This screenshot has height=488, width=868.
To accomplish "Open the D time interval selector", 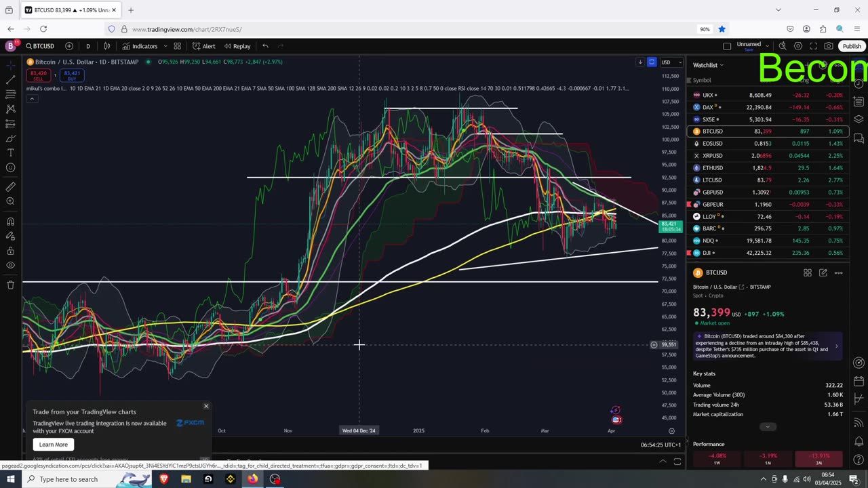I will (x=87, y=46).
